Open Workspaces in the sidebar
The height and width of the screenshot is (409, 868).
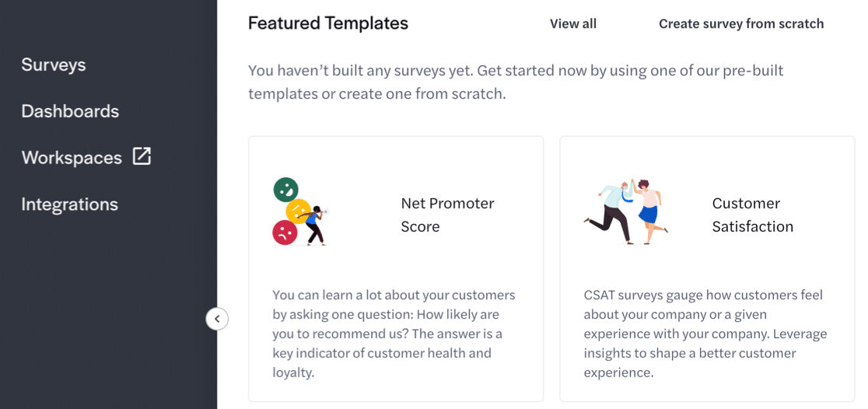[x=72, y=158]
